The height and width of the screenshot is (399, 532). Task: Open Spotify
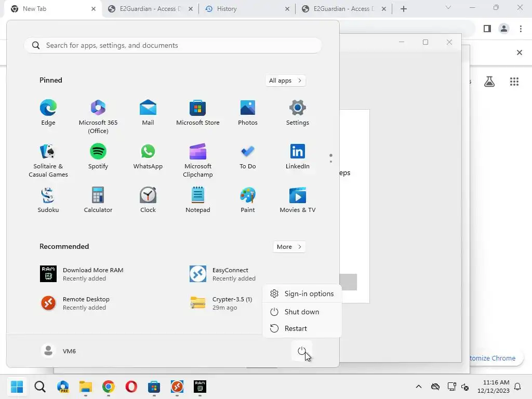click(x=98, y=156)
